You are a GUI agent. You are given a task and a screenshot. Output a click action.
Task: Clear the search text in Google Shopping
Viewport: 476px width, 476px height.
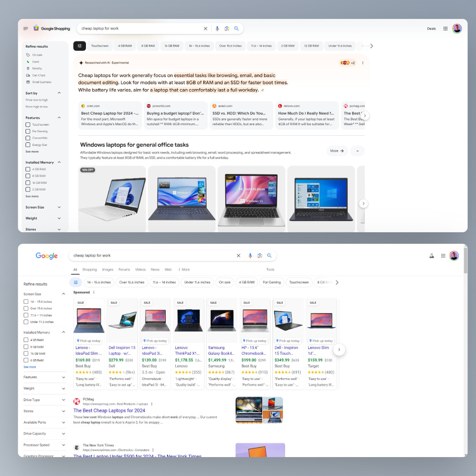click(205, 29)
